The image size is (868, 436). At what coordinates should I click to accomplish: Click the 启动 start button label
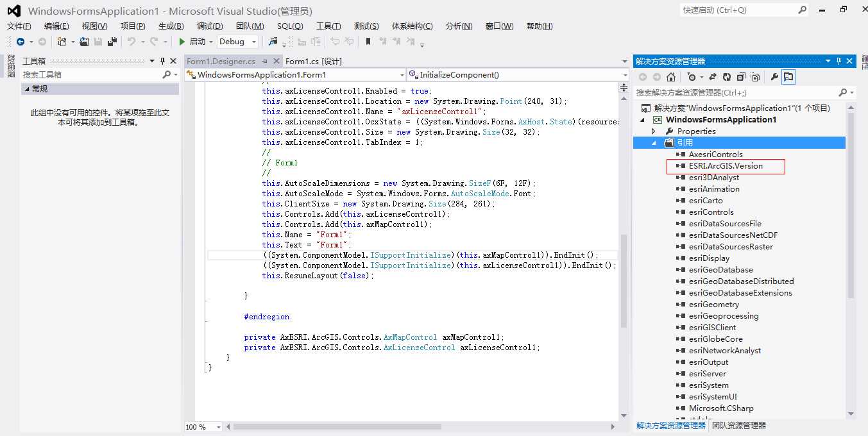pyautogui.click(x=198, y=42)
